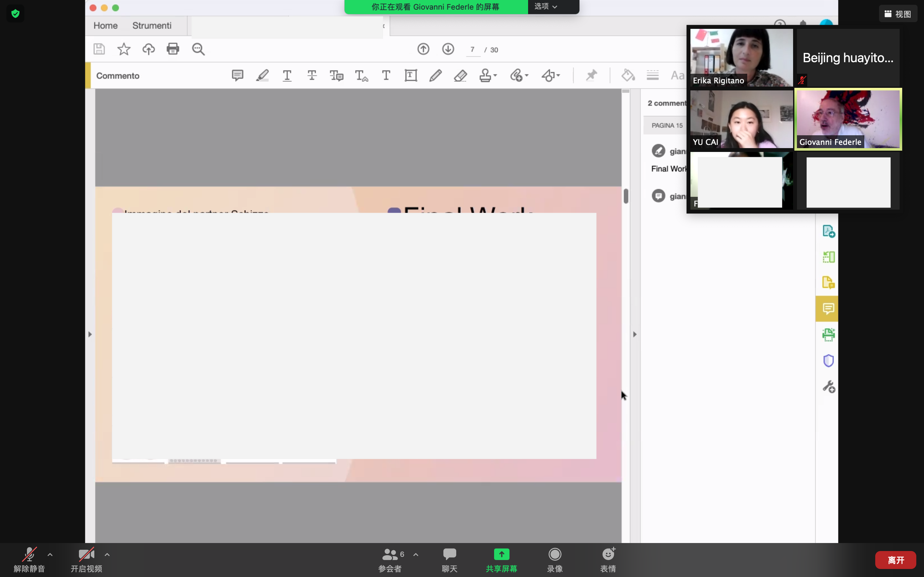Add the document to starred favorites
The width and height of the screenshot is (924, 577).
[x=124, y=49]
